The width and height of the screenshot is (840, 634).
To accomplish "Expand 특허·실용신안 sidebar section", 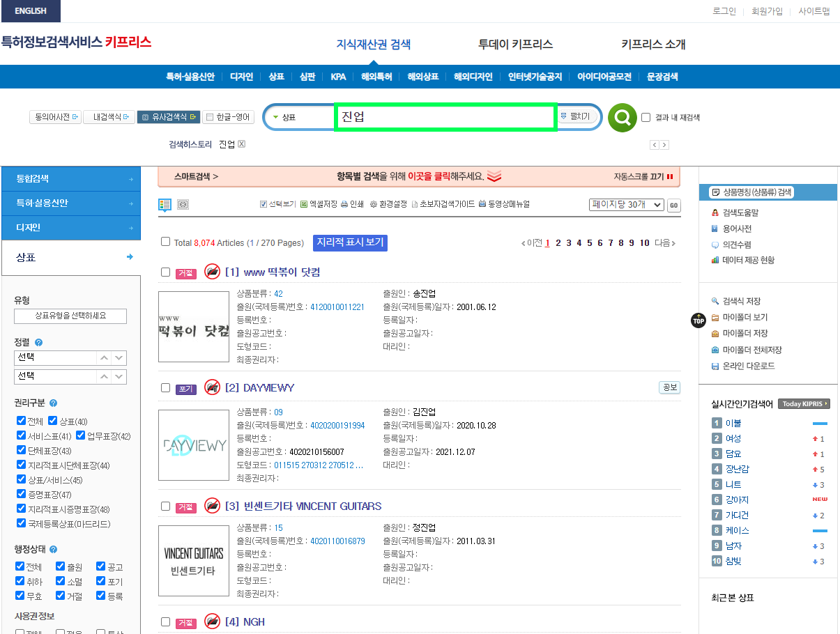I will click(x=71, y=203).
